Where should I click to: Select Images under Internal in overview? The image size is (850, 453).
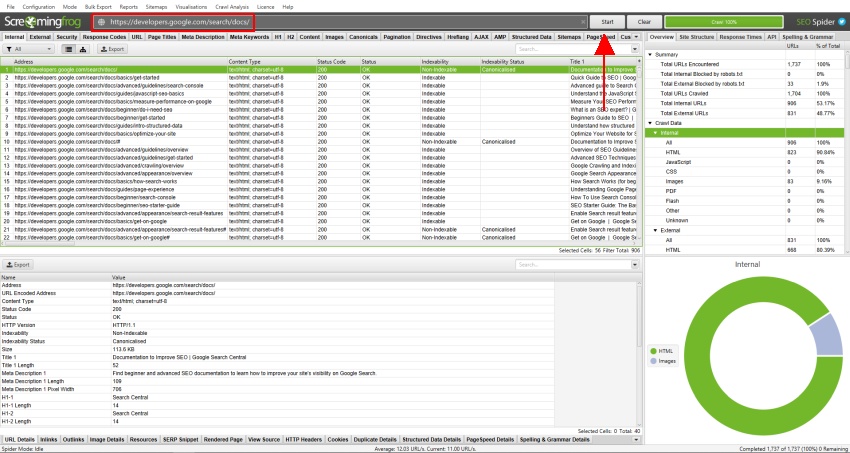[744, 182]
